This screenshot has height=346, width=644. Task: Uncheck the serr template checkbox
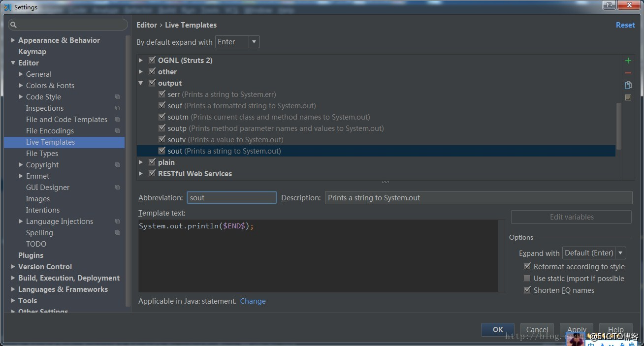(161, 94)
